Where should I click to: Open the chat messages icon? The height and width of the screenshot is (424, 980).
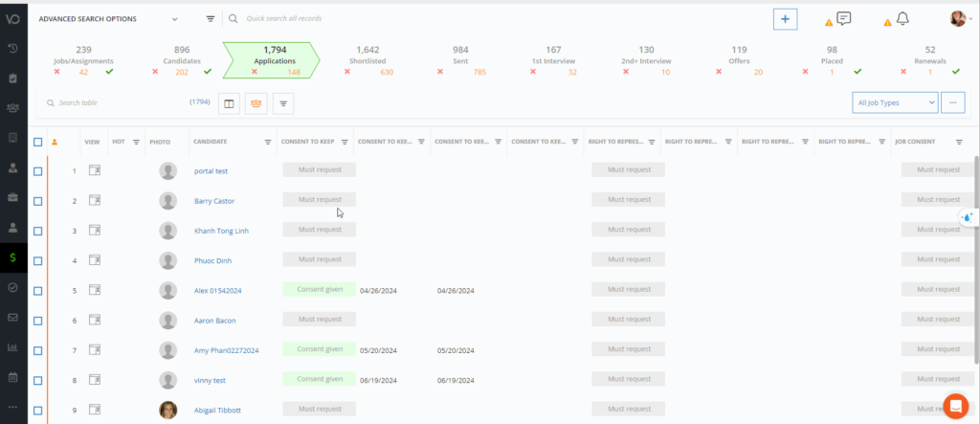(843, 19)
